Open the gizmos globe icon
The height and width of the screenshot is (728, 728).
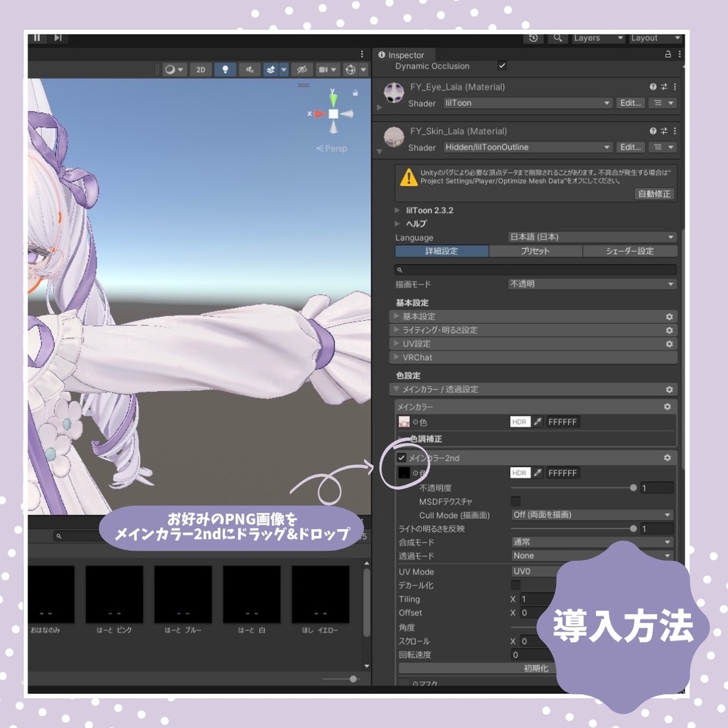[350, 70]
